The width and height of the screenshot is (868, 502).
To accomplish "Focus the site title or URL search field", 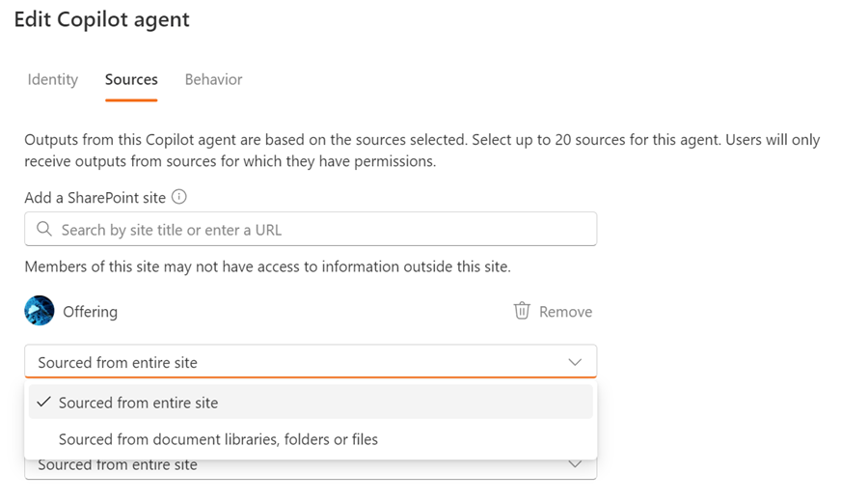I will pos(318,230).
